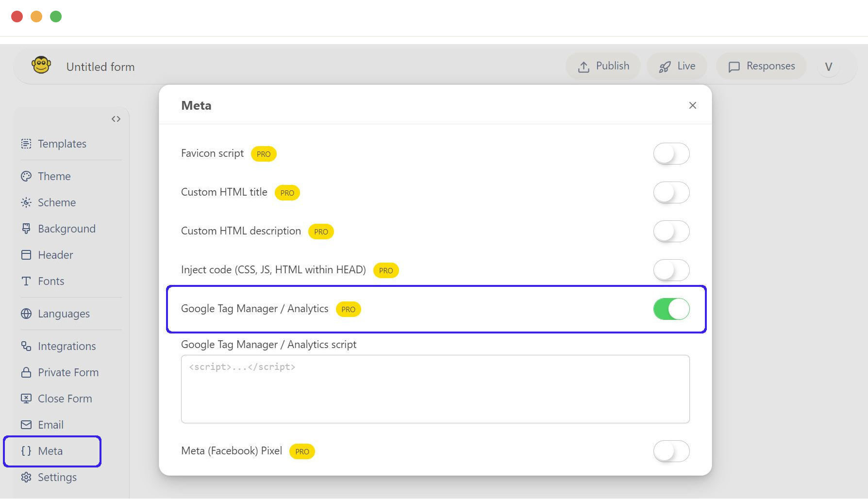Click the monkey logo icon
Screen dimensions: 868x499
[x=41, y=65]
